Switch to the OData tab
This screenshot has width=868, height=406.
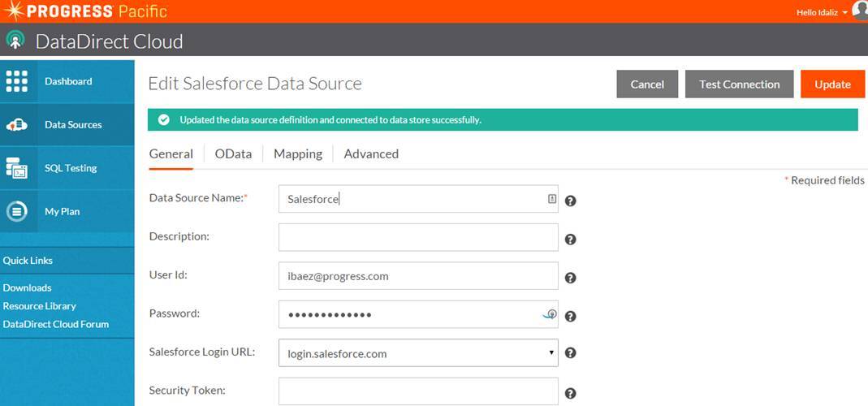tap(233, 154)
